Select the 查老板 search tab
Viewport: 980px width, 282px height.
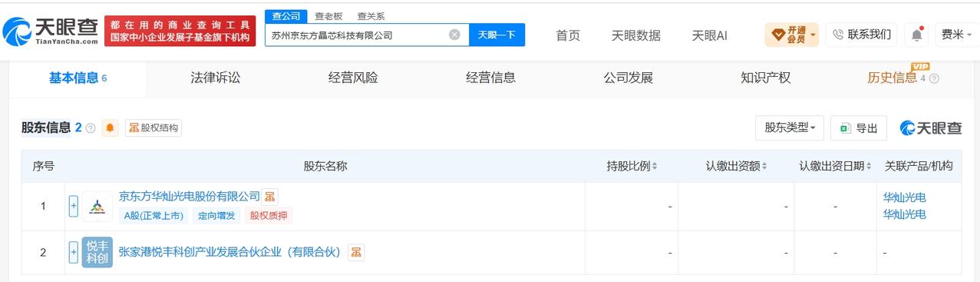click(328, 16)
